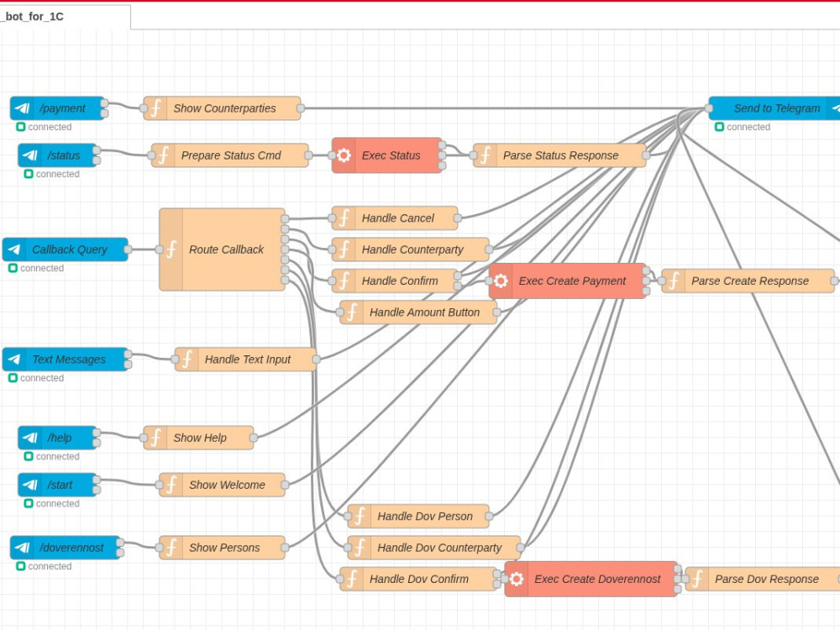
Task: Click connected status under /payment node
Action: 44,127
